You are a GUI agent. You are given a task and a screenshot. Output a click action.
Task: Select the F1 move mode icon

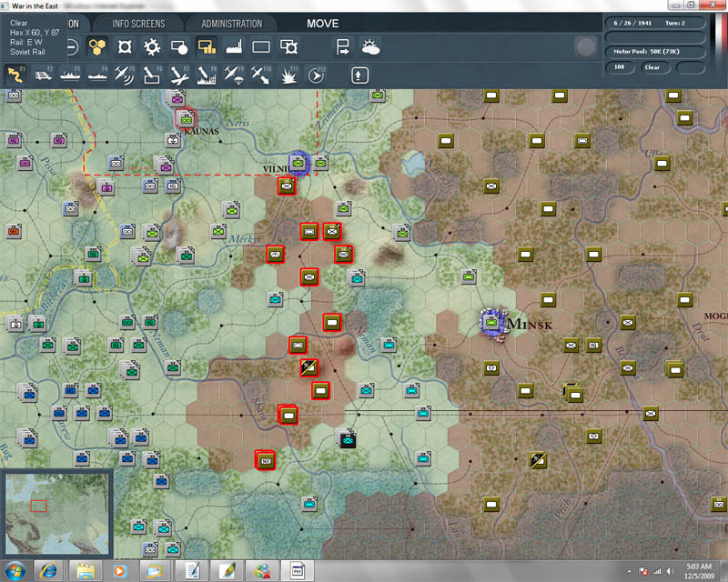(15, 75)
